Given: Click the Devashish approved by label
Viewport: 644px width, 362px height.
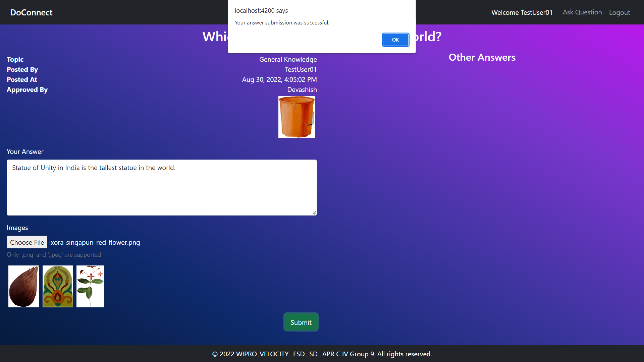Looking at the screenshot, I should coord(302,89).
